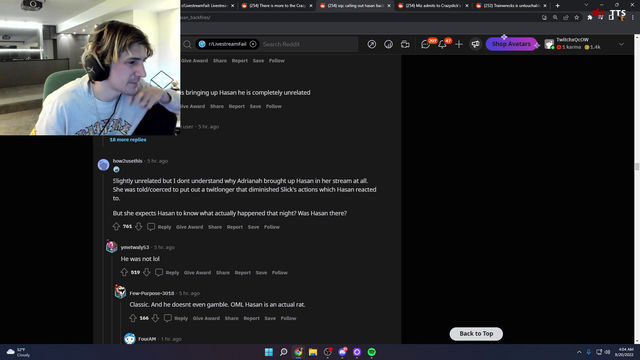This screenshot has width=640, height=360.
Task: Click Shop Avatars button
Action: point(511,44)
